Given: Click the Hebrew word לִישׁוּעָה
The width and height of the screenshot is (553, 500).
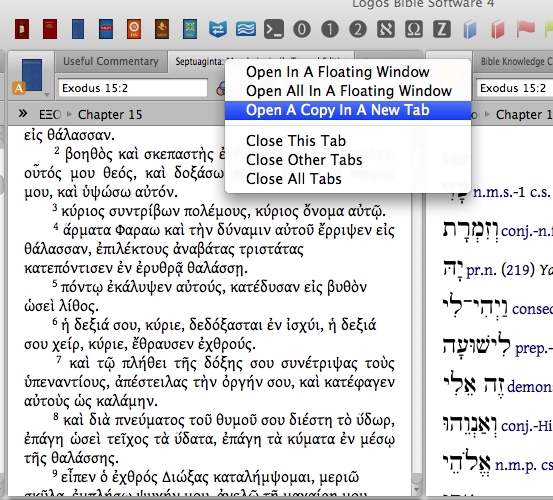Looking at the screenshot, I should coord(476,346).
